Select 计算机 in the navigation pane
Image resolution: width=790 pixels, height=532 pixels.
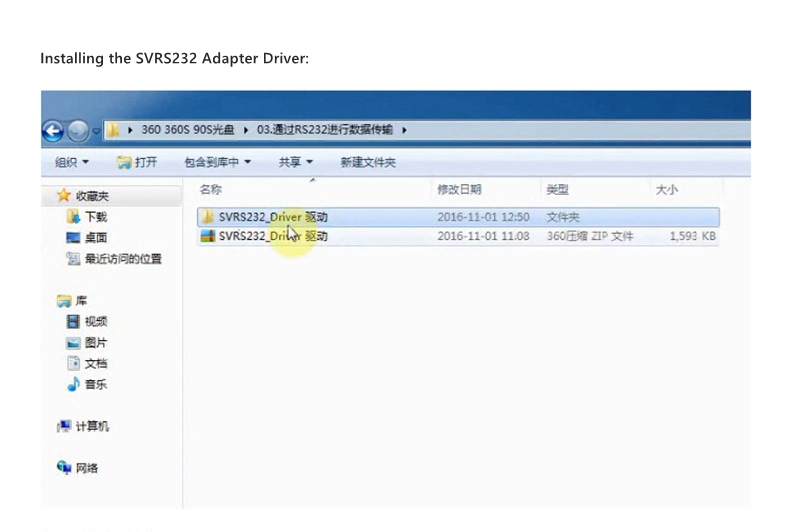pyautogui.click(x=92, y=426)
